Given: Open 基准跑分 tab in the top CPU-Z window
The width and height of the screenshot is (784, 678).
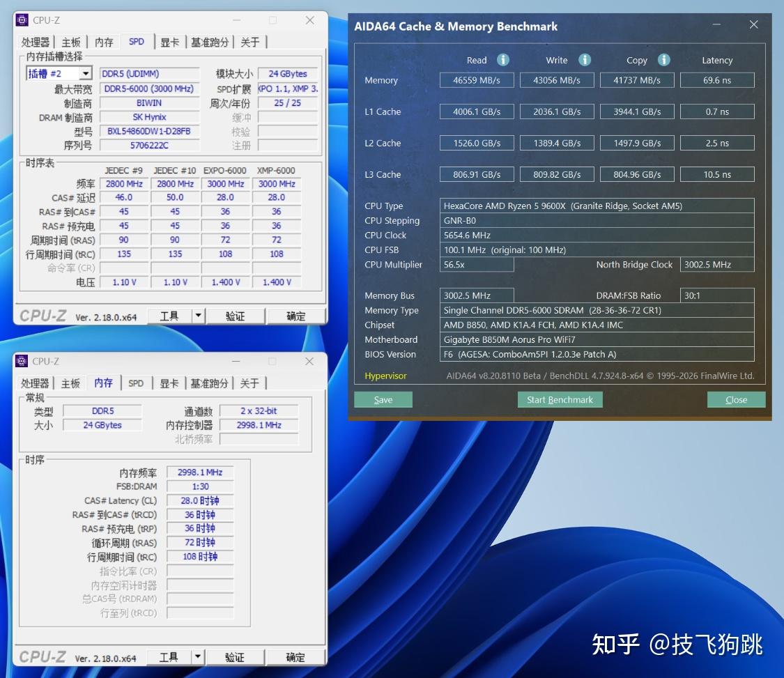Looking at the screenshot, I should [210, 42].
